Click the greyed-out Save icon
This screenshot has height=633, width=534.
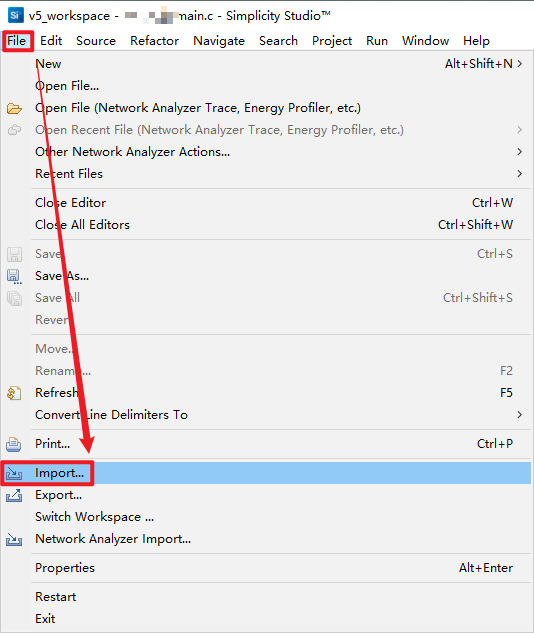14,254
